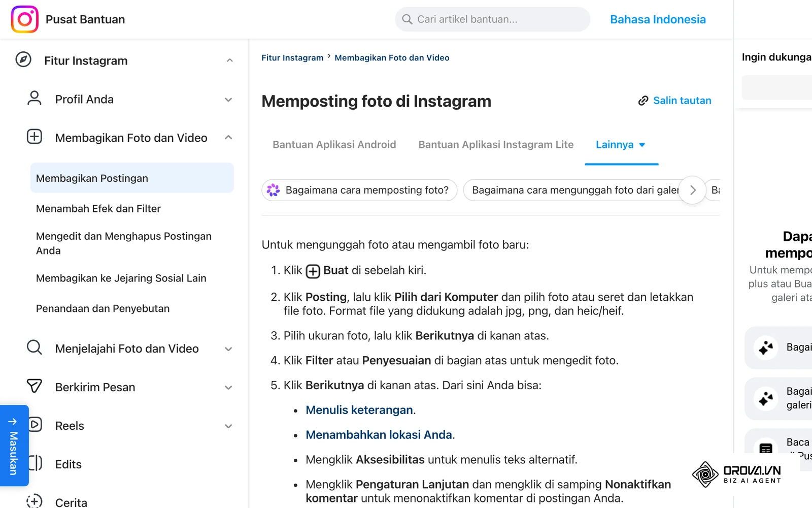Click the Membagikan Foto dan Video plus icon
The width and height of the screenshot is (812, 508).
click(x=35, y=137)
